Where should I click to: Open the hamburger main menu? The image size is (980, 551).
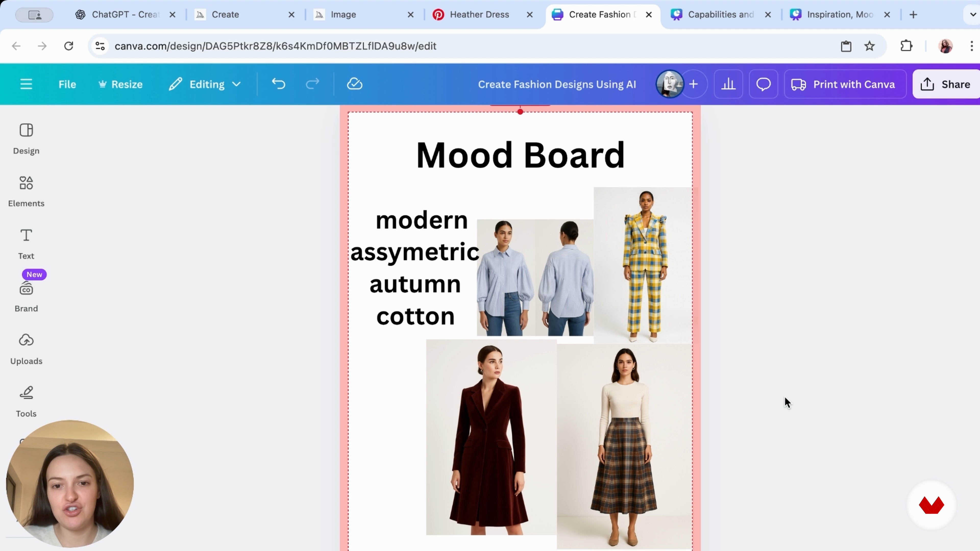tap(26, 84)
